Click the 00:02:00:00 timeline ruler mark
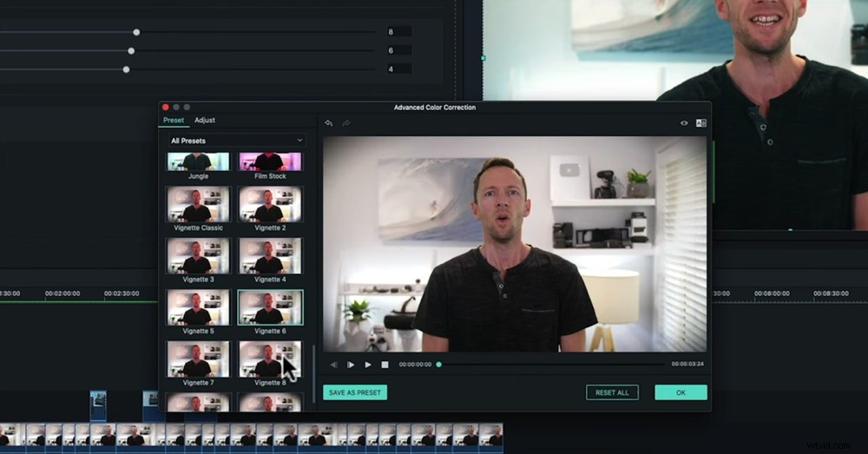 [62, 293]
